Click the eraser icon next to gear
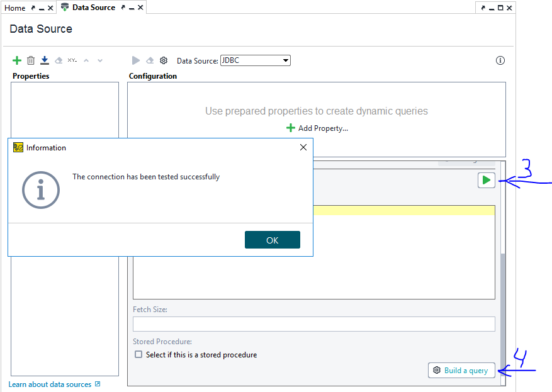Screen dimensions: 552x392 click(150, 60)
